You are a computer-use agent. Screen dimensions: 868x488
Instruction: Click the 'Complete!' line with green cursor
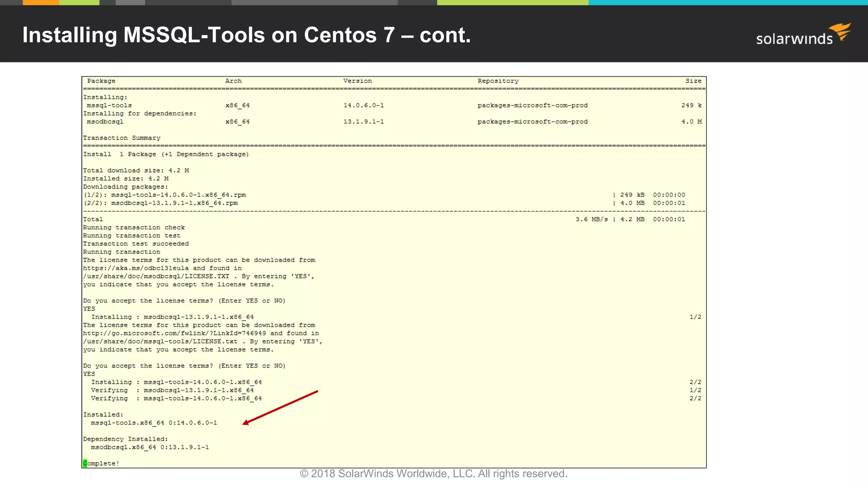tap(101, 463)
